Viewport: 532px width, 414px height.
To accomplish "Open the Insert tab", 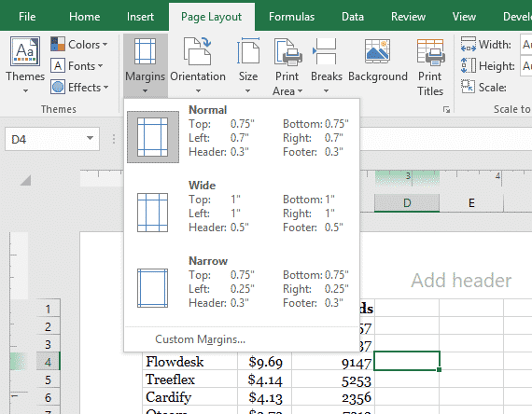I will coord(140,17).
